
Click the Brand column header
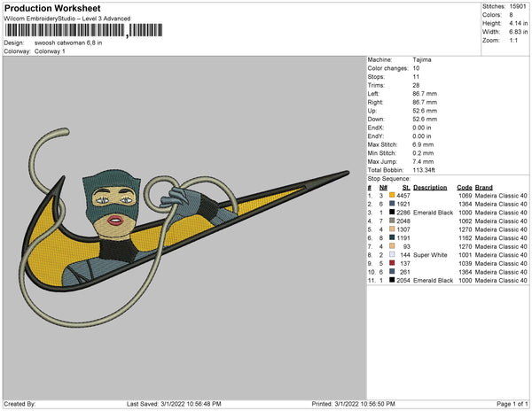coord(484,188)
